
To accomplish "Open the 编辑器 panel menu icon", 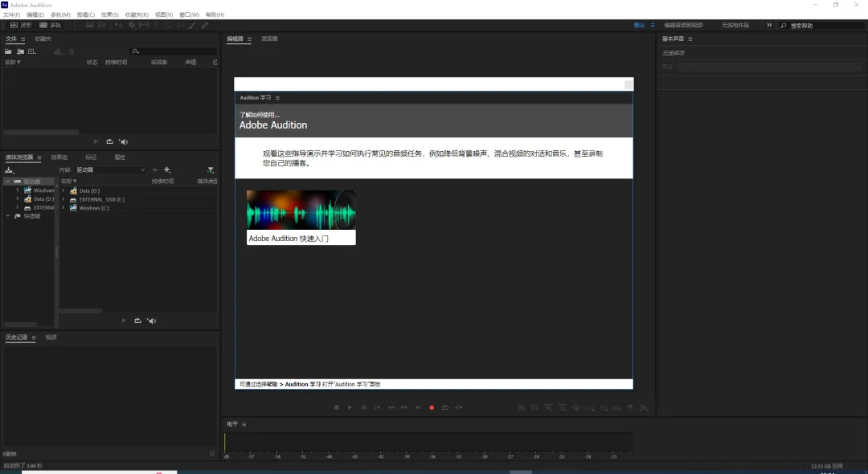I will coord(249,39).
